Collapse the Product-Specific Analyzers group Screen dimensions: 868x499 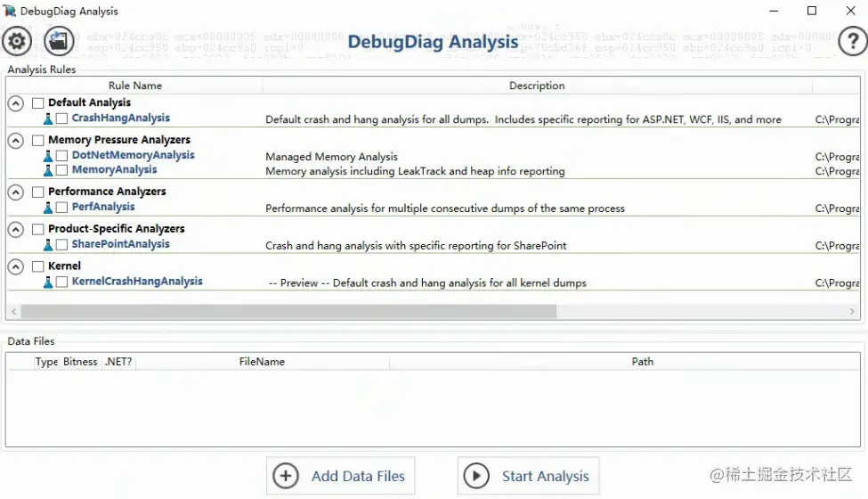point(15,229)
